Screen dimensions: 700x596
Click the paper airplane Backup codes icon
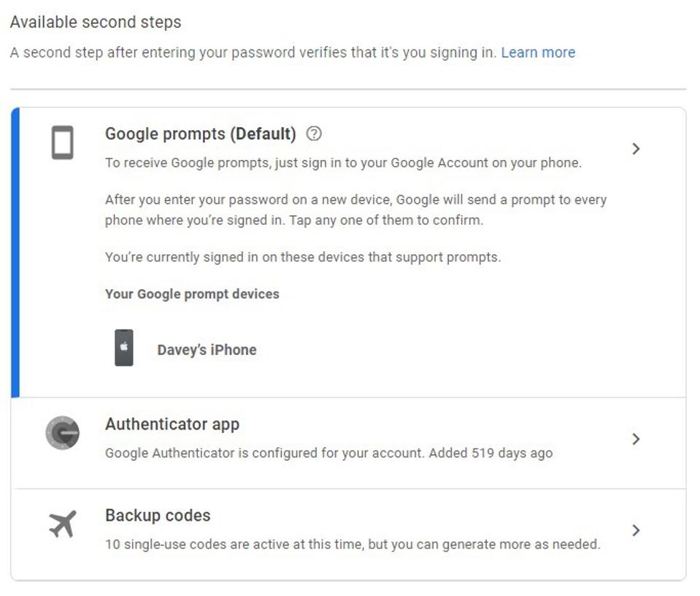[x=62, y=522]
